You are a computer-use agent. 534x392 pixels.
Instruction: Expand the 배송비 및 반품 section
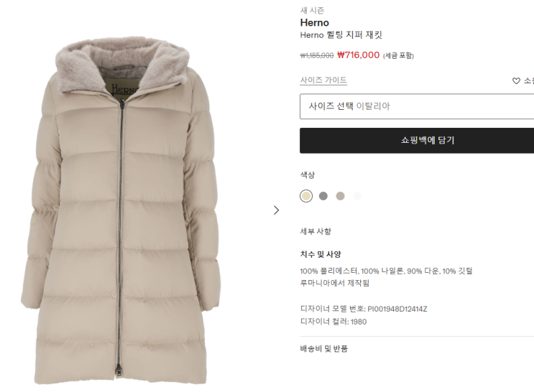click(x=323, y=348)
